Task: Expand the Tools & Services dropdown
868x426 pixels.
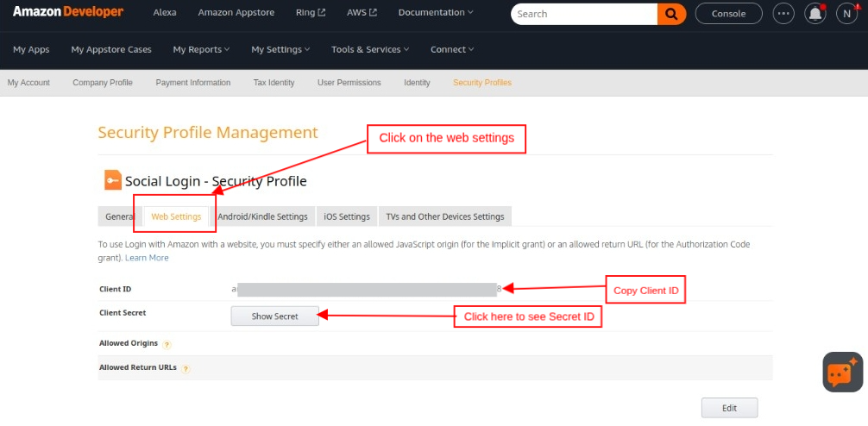Action: (x=370, y=50)
